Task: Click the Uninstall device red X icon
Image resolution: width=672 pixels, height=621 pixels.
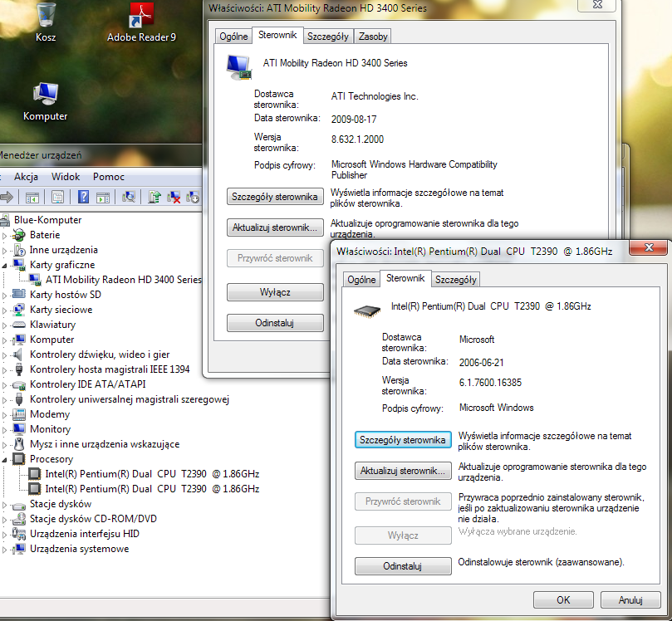Action: click(x=174, y=197)
